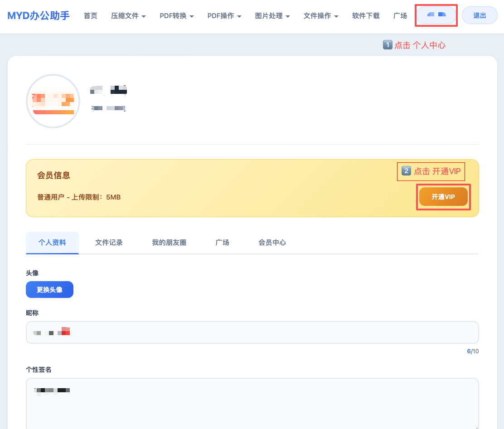Expand the 压缩文件 dropdown menu
The width and height of the screenshot is (504, 429).
click(x=128, y=16)
